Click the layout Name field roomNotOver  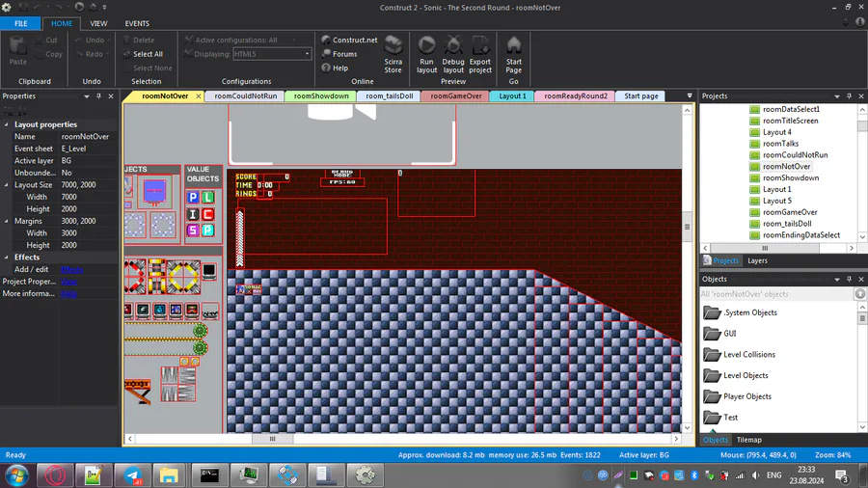click(85, 137)
